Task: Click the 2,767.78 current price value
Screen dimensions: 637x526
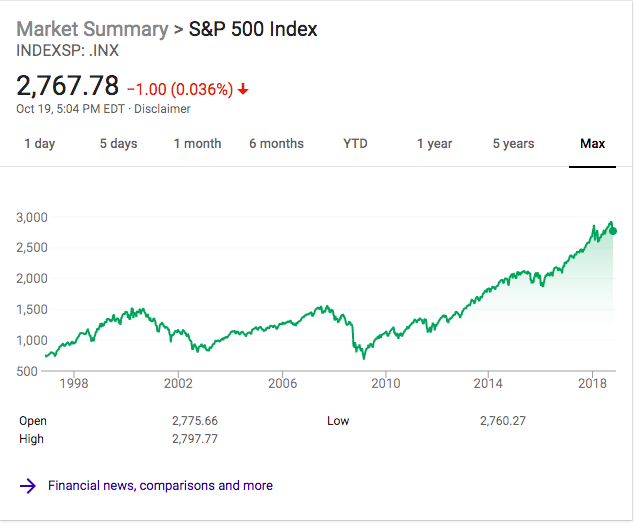Action: [68, 85]
